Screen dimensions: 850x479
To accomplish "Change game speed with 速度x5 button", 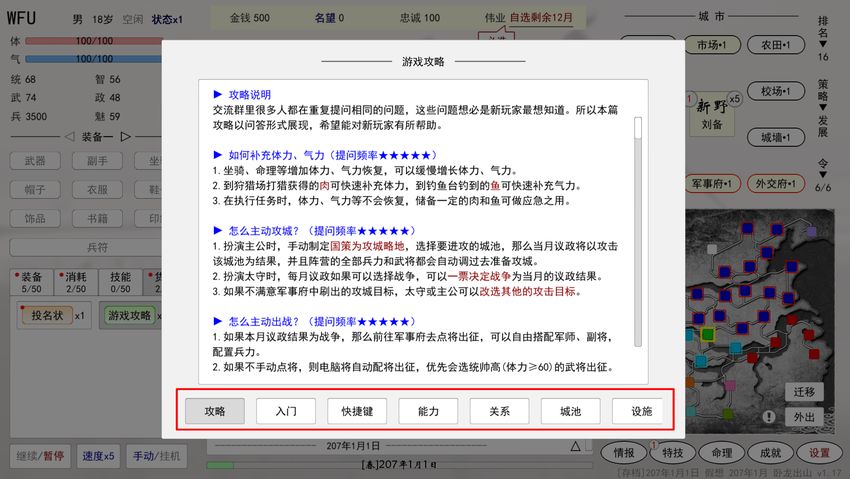I will tap(98, 456).
